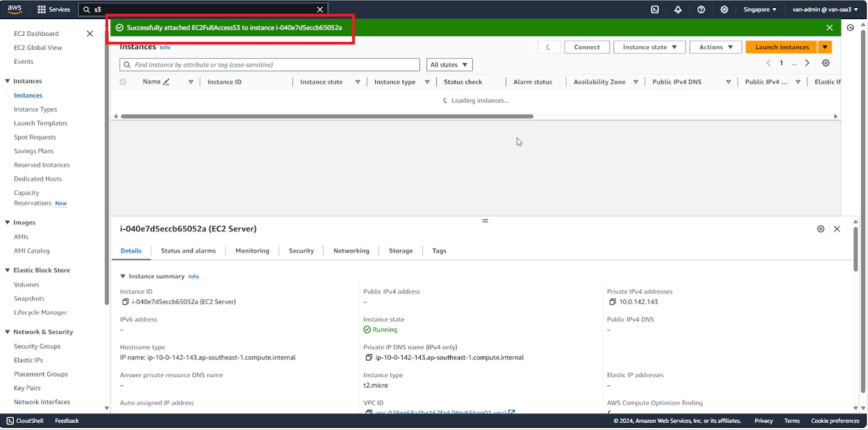Switch to Status and alarms tab

pos(188,251)
